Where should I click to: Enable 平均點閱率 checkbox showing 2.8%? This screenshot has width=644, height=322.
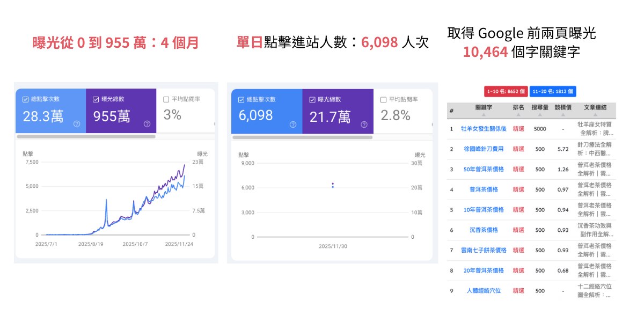click(x=383, y=100)
